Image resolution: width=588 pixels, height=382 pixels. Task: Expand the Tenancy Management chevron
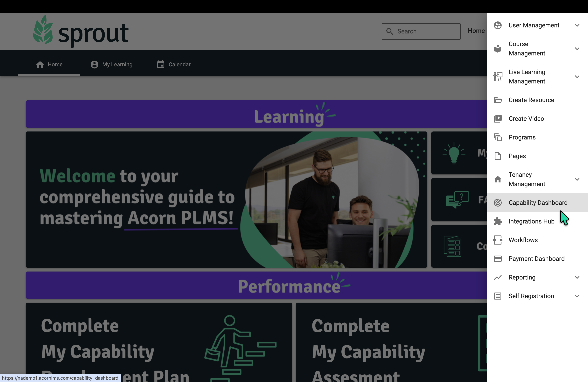577,179
